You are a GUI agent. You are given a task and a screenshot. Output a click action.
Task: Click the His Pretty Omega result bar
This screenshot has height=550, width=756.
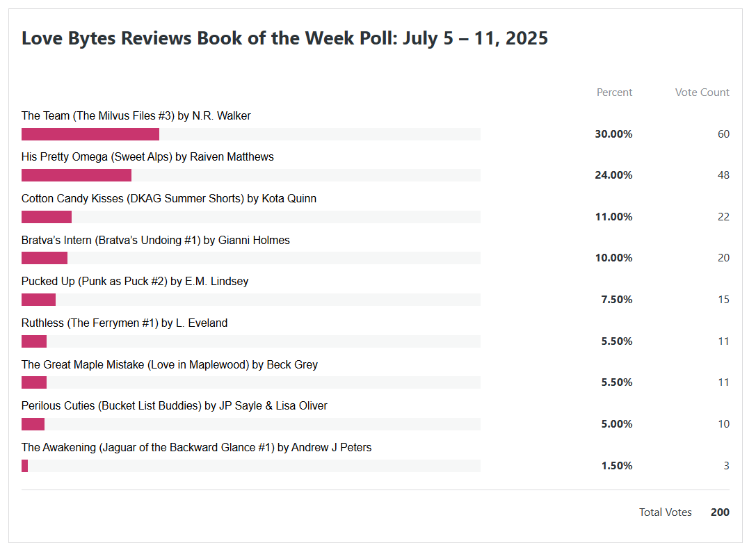pos(77,175)
